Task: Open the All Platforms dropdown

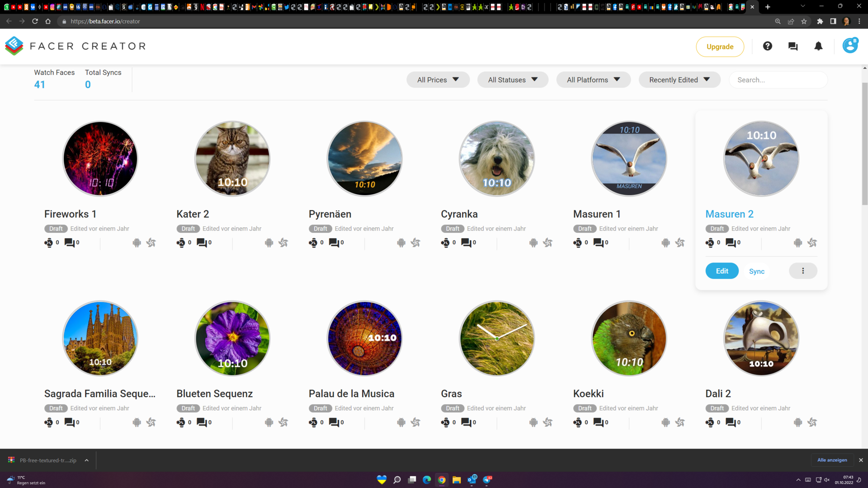Action: [x=593, y=80]
